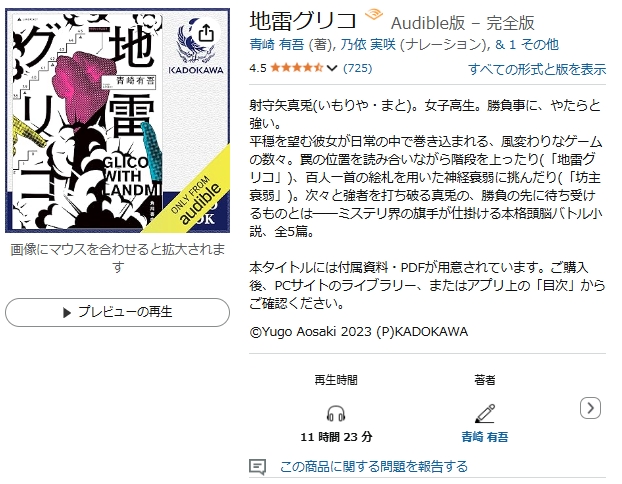Click the headphones icon under 再生時間

[x=336, y=414]
